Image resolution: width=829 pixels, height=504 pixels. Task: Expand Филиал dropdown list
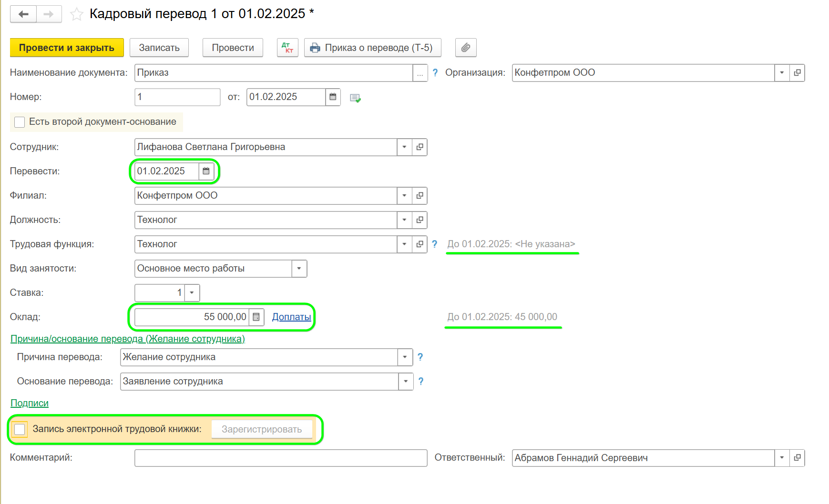404,196
